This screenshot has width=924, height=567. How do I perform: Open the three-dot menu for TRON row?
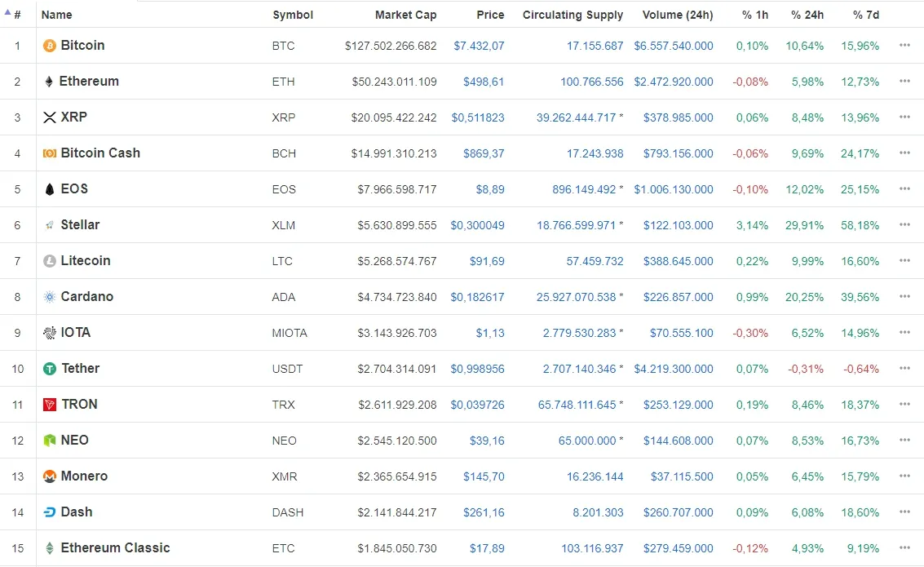tap(904, 405)
